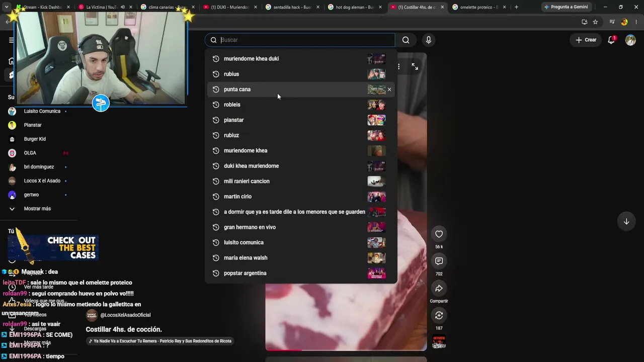
Task: Select 'popstar argentina' suggestion
Action: pyautogui.click(x=301, y=273)
